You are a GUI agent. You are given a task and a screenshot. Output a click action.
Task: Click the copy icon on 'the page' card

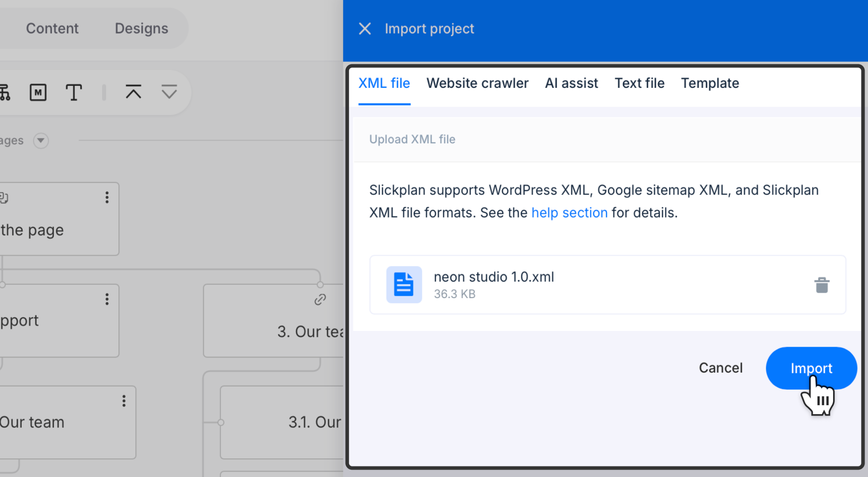click(x=4, y=197)
